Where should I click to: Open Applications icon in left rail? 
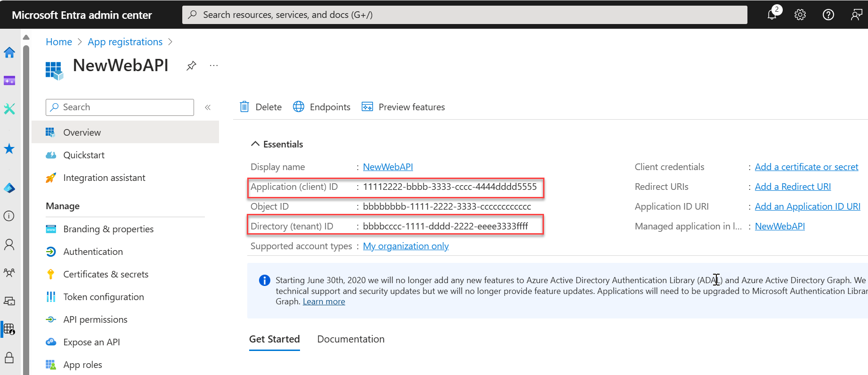9,329
